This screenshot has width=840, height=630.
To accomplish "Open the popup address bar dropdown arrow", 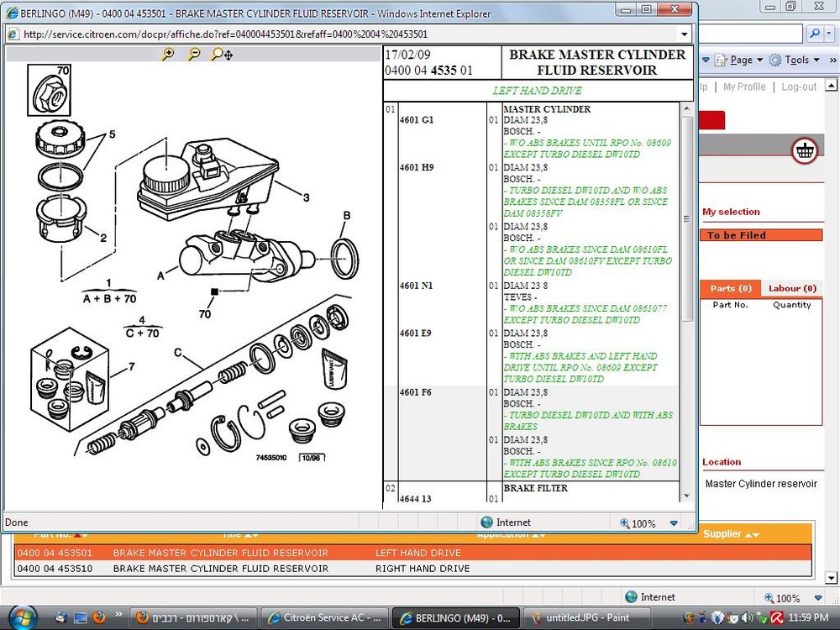I will point(684,34).
